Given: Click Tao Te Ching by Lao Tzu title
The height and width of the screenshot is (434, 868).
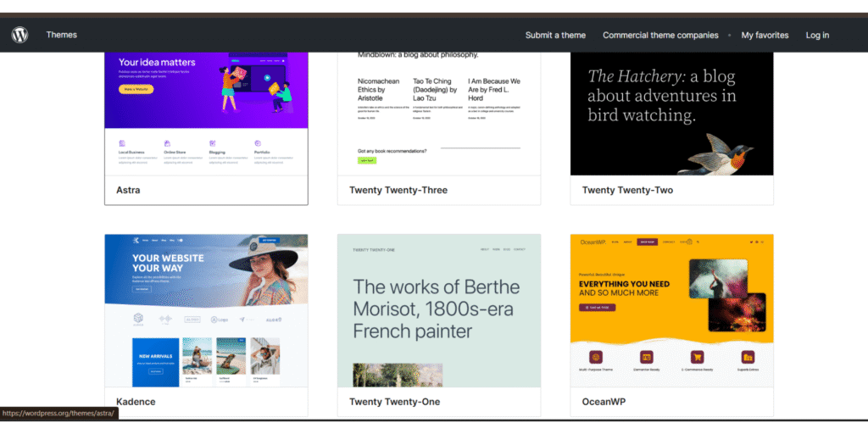Looking at the screenshot, I should point(435,89).
